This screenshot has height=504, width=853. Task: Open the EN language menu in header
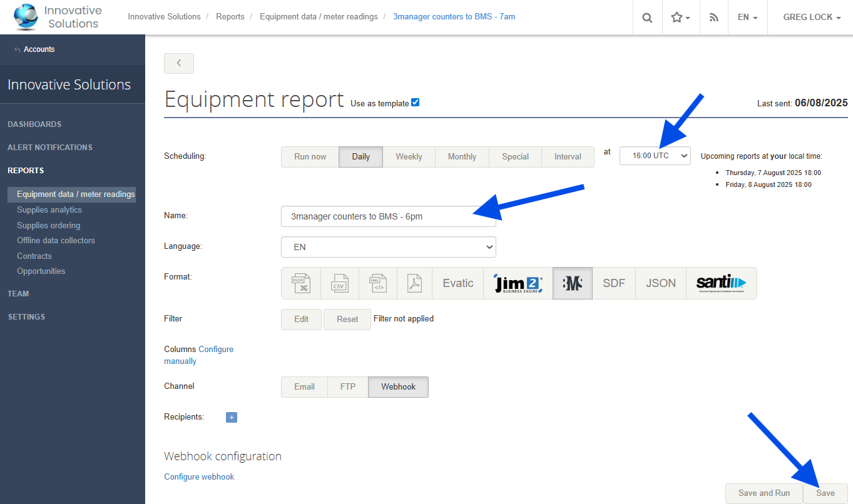(x=747, y=18)
